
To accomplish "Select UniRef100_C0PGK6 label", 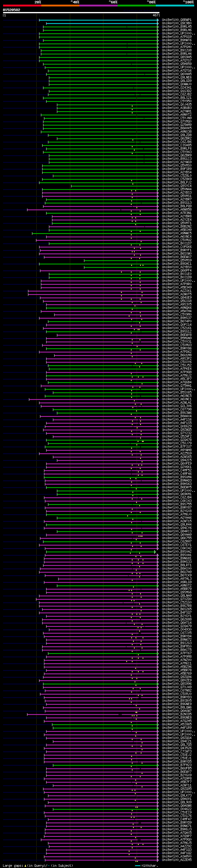I will click(x=176, y=247).
